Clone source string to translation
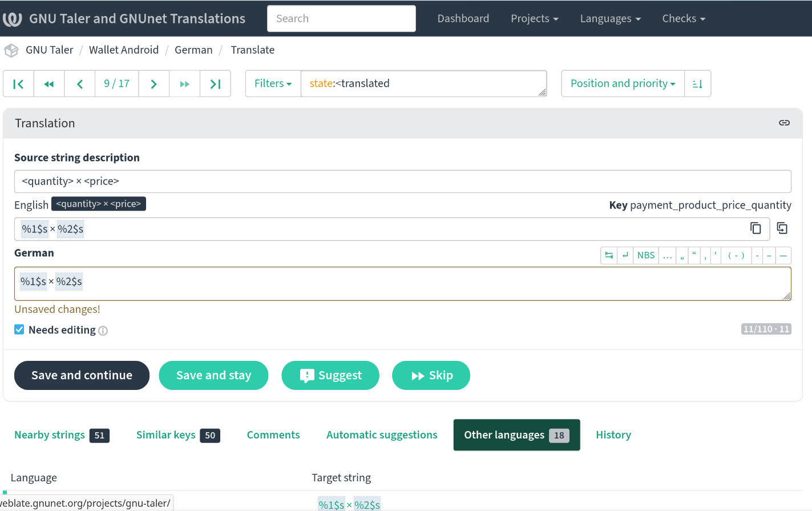This screenshot has height=511, width=812. 782,228
